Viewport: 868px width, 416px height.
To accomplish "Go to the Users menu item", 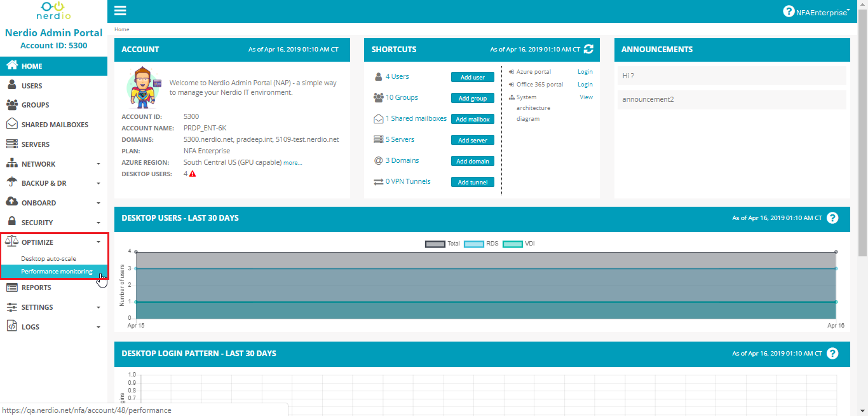I will pyautogui.click(x=53, y=86).
